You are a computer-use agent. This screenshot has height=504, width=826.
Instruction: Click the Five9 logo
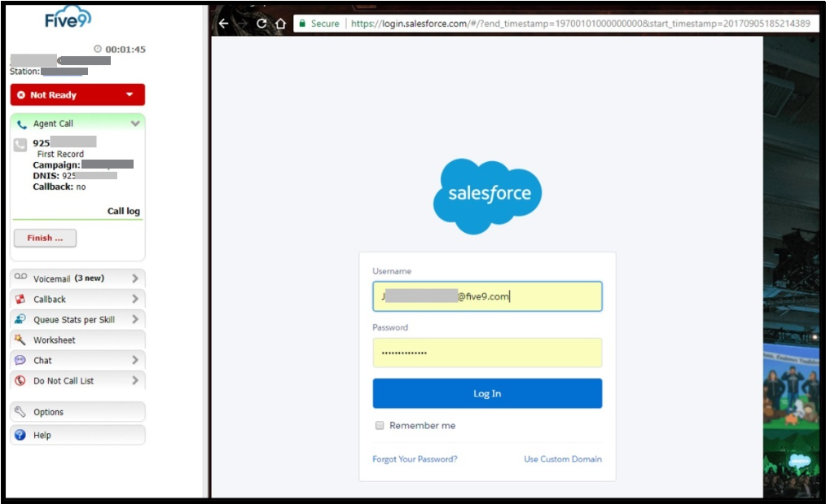68,17
